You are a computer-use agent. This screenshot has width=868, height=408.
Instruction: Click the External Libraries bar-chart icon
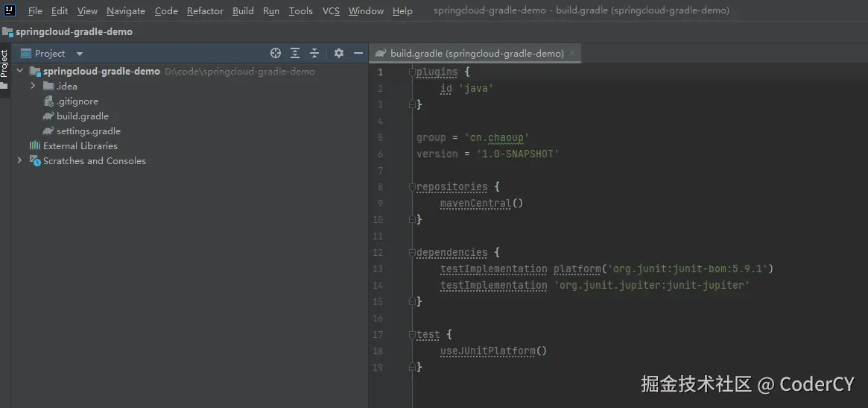[35, 145]
